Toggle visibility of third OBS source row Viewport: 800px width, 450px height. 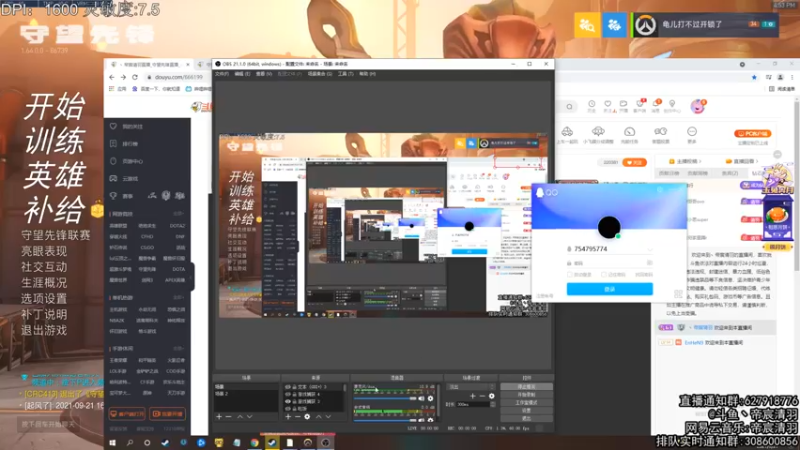(x=288, y=402)
